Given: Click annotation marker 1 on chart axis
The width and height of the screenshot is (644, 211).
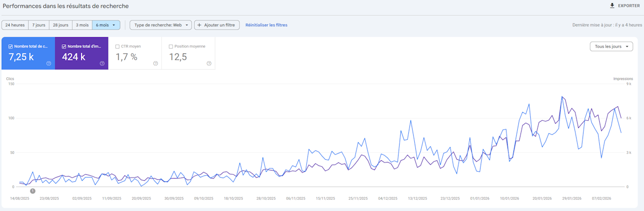Looking at the screenshot, I should click(33, 191).
